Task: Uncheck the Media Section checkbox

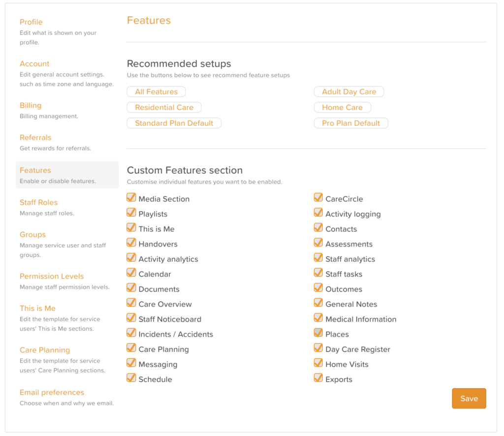Action: pyautogui.click(x=131, y=198)
